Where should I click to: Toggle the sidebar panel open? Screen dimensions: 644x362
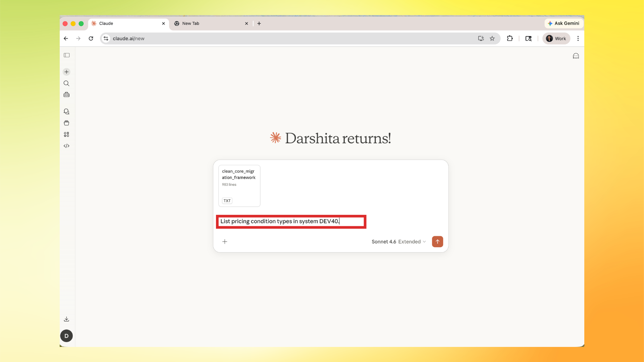click(x=66, y=55)
